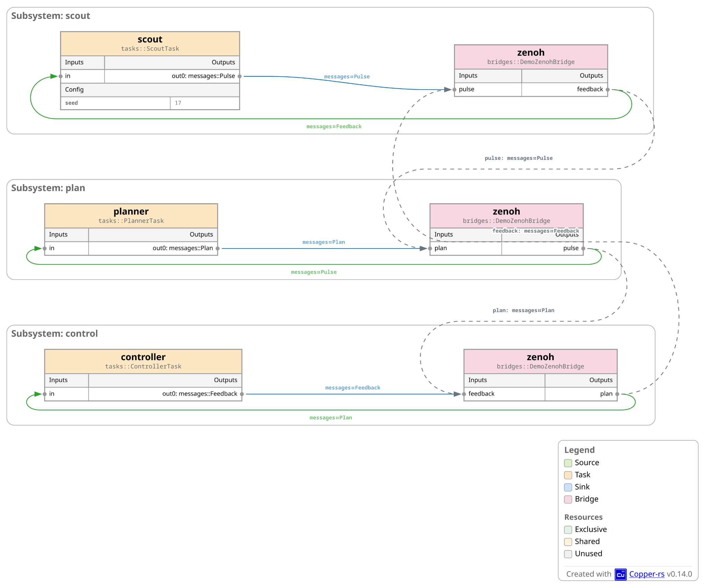705x588 pixels.
Task: Select the scout task node title
Action: (x=150, y=40)
